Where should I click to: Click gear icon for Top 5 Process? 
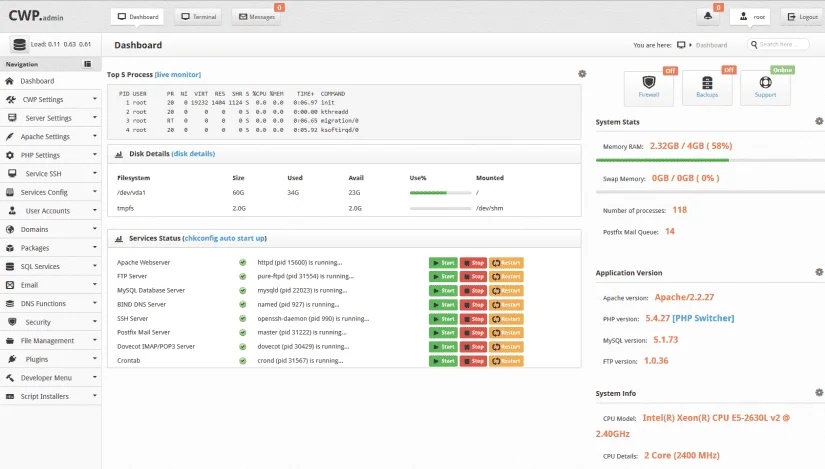pos(582,74)
